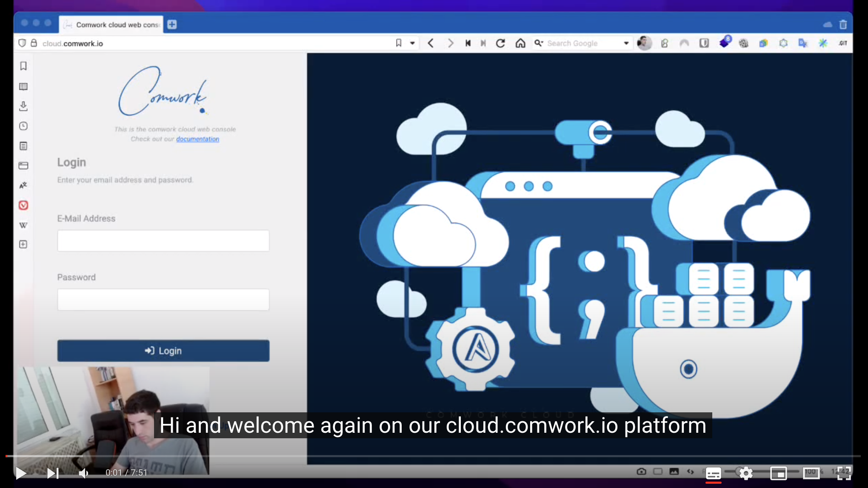Open the Window panel in the sidebar

click(x=23, y=165)
